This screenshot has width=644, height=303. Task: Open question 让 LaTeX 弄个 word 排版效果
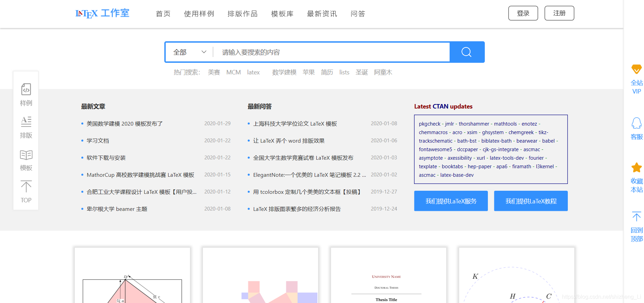(289, 141)
